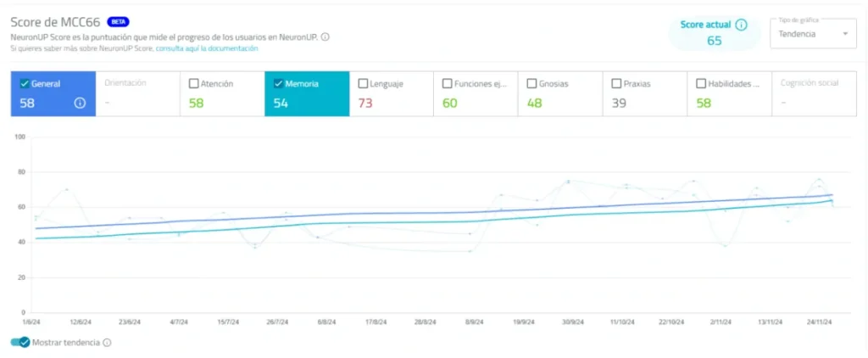Uncheck the General checkbox
Screen dimensions: 868x358
pyautogui.click(x=25, y=84)
